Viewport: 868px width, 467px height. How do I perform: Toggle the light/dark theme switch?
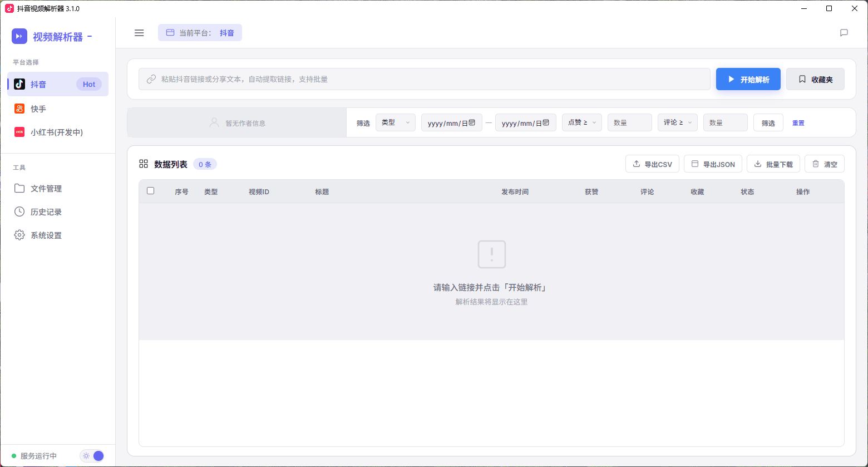(92, 456)
